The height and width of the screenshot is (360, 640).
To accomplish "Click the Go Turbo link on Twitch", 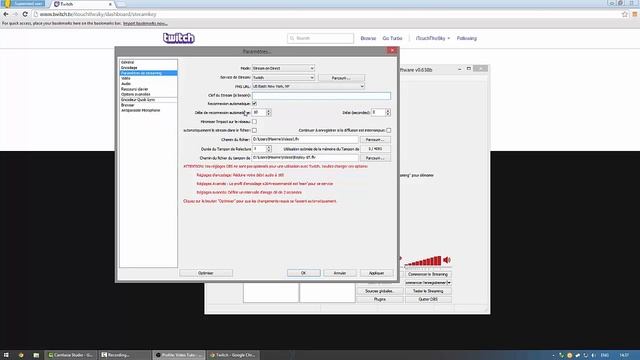I will coord(392,38).
